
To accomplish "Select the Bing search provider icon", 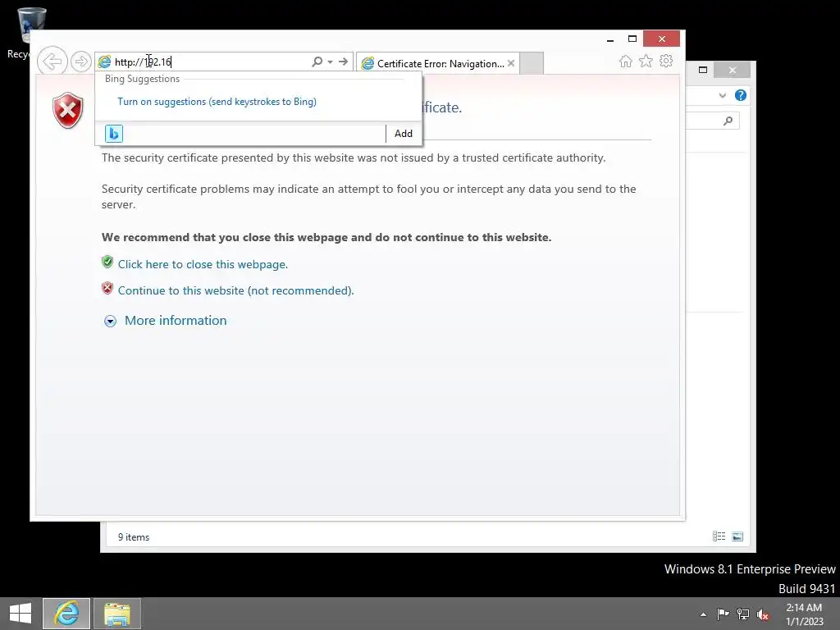I will [114, 134].
